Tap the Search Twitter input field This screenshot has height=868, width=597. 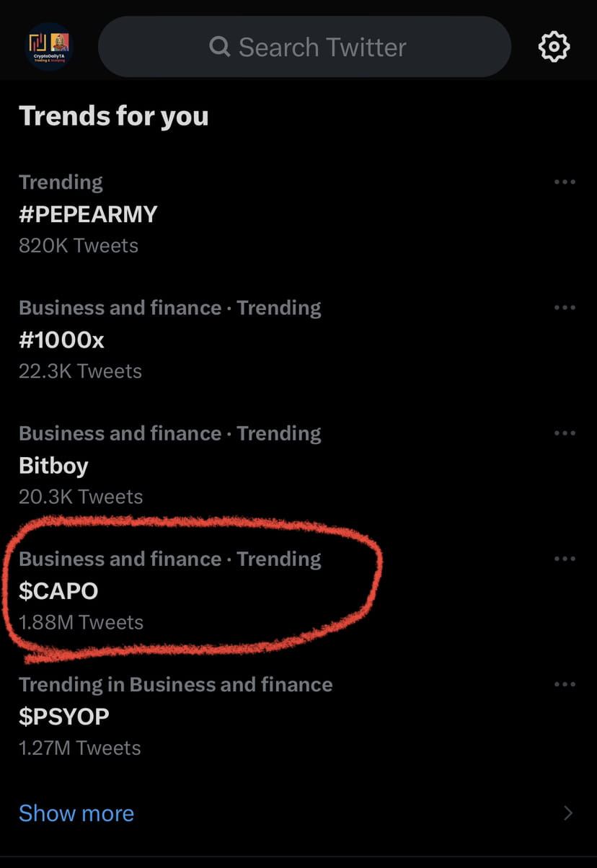tap(305, 46)
